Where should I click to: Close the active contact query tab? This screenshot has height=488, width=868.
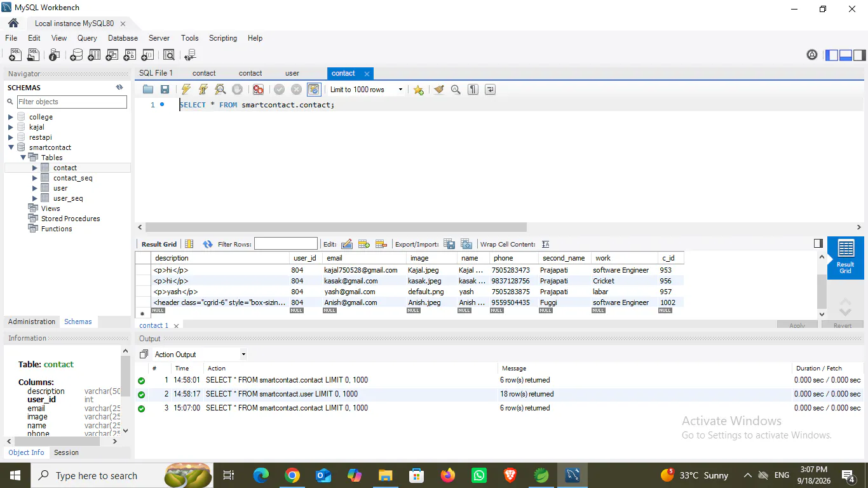tap(367, 74)
